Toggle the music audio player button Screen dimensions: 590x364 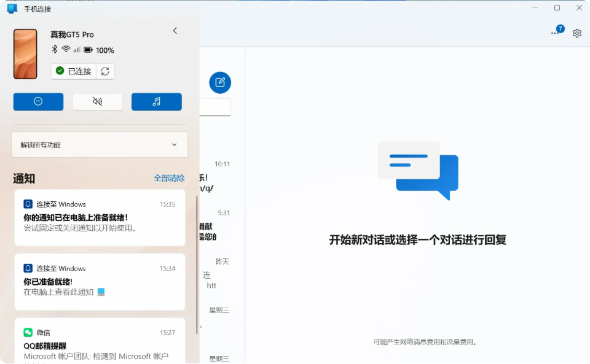click(156, 101)
